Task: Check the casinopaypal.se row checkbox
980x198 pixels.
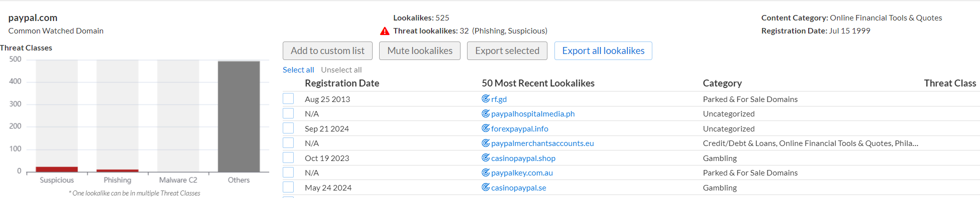Action: click(288, 187)
